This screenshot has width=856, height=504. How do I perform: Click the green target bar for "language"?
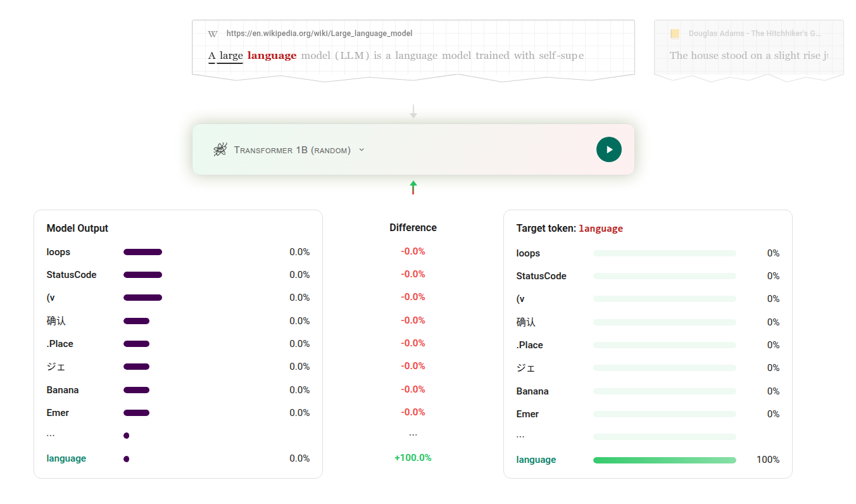click(x=664, y=460)
